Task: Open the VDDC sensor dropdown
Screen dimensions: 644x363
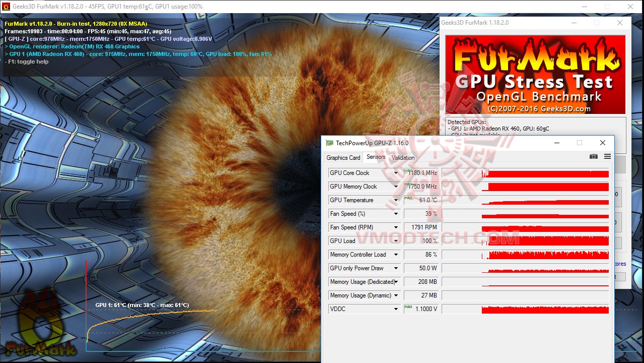Action: (x=396, y=309)
